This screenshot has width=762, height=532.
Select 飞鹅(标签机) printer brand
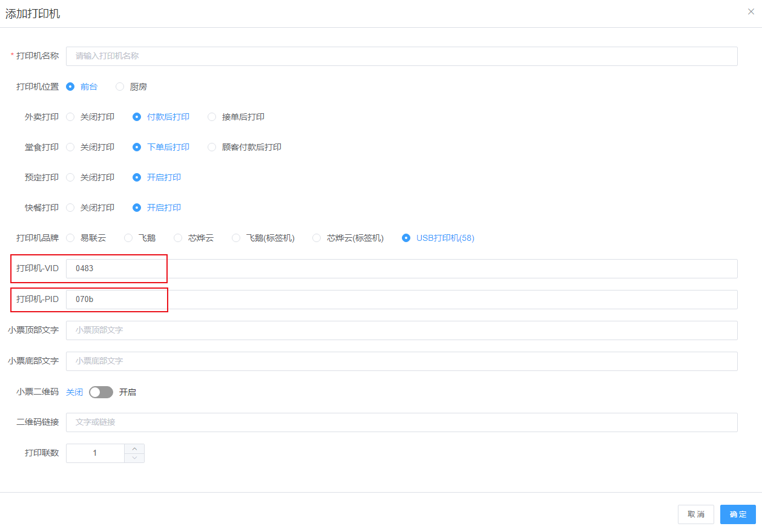point(263,238)
